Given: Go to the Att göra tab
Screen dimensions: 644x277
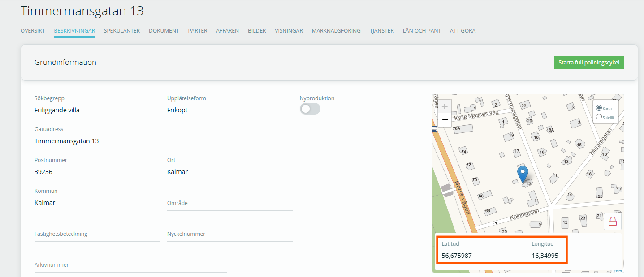Looking at the screenshot, I should point(462,31).
